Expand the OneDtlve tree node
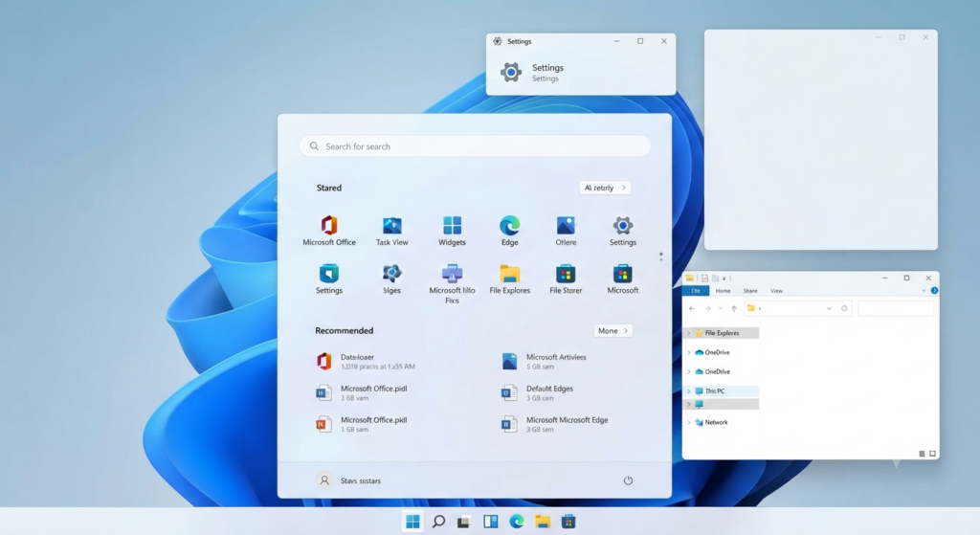Screen dimensions: 980x535 point(689,372)
